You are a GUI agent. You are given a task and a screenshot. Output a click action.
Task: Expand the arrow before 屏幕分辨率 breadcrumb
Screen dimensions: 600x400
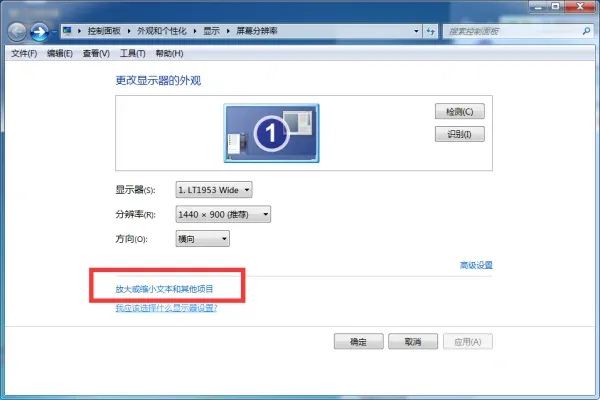pyautogui.click(x=228, y=31)
